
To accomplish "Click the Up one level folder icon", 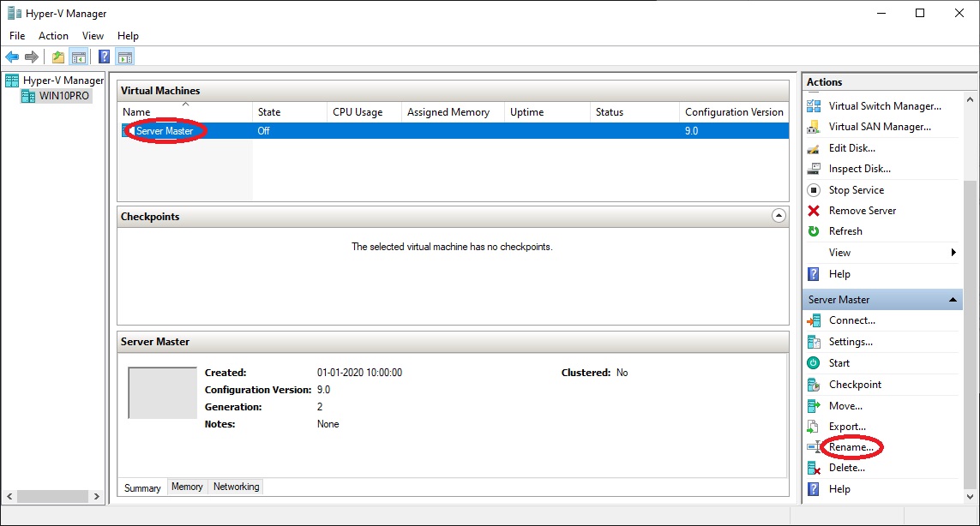I will [x=58, y=57].
